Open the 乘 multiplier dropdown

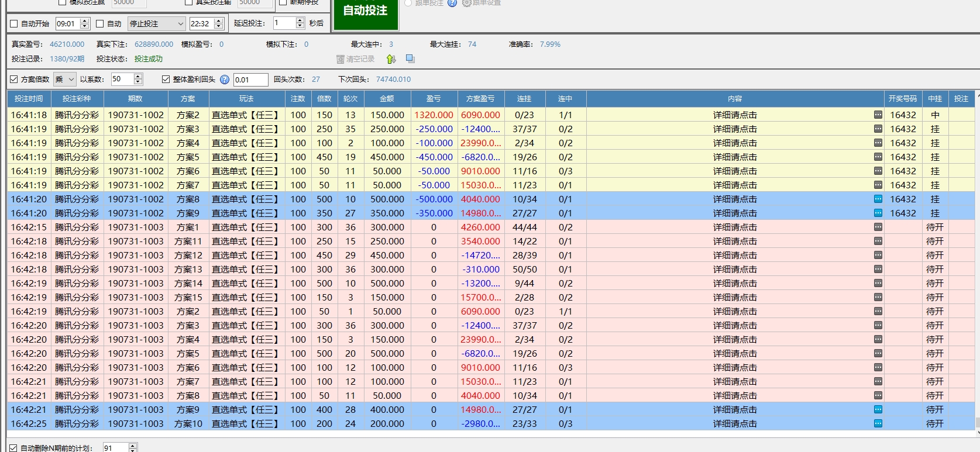click(x=65, y=79)
